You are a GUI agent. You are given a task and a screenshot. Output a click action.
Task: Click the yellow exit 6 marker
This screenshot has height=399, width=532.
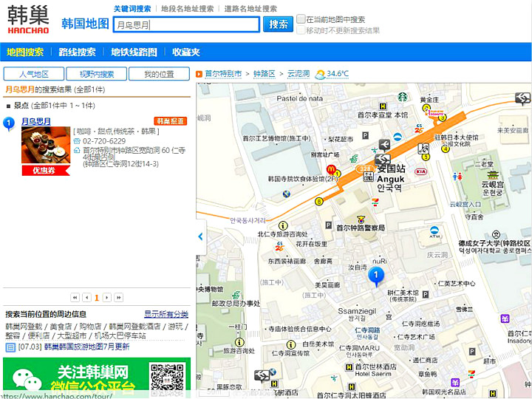318,202
